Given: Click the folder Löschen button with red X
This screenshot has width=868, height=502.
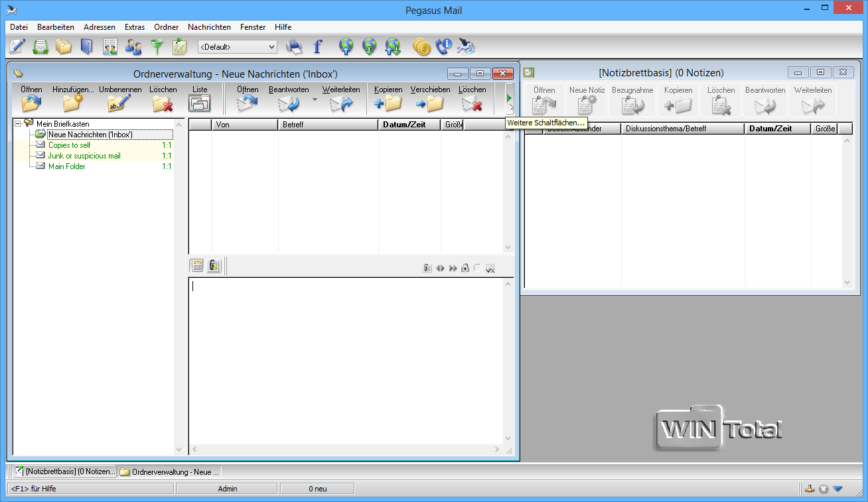Looking at the screenshot, I should click(163, 98).
